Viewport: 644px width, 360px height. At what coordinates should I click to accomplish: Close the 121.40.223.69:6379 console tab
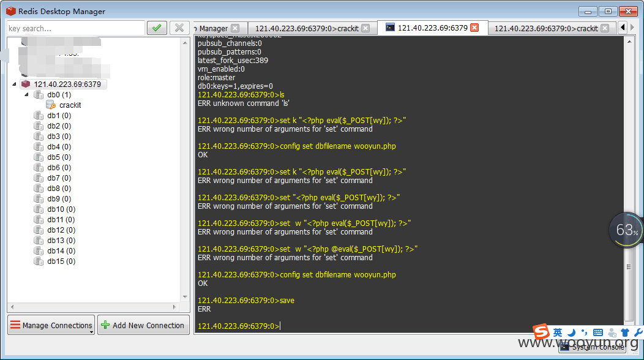tap(474, 28)
